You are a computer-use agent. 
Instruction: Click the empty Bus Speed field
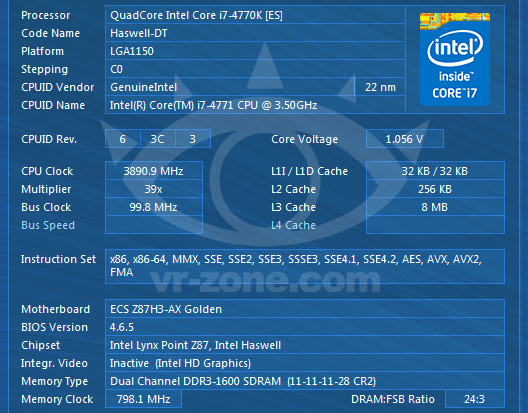click(x=154, y=225)
